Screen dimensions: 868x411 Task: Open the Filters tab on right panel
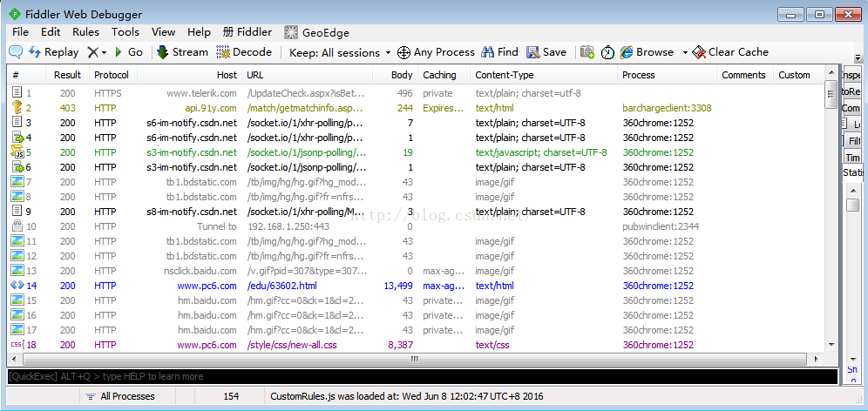[853, 141]
